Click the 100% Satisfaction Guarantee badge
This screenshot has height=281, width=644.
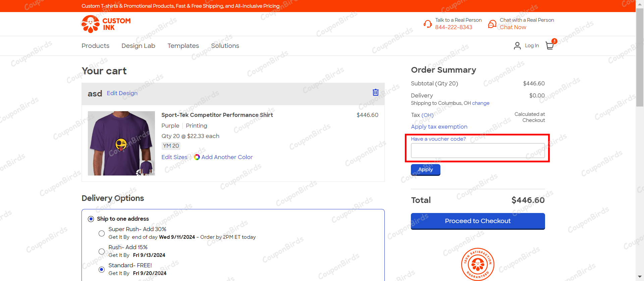[478, 264]
